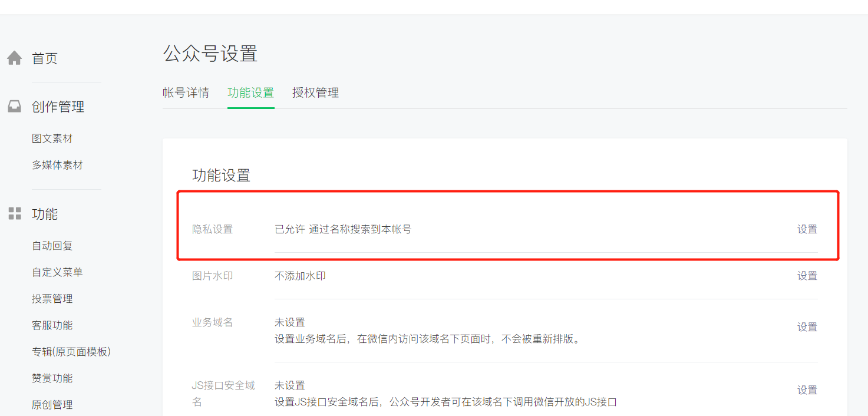Click 设置 link for JS接口安全域名

pyautogui.click(x=807, y=390)
